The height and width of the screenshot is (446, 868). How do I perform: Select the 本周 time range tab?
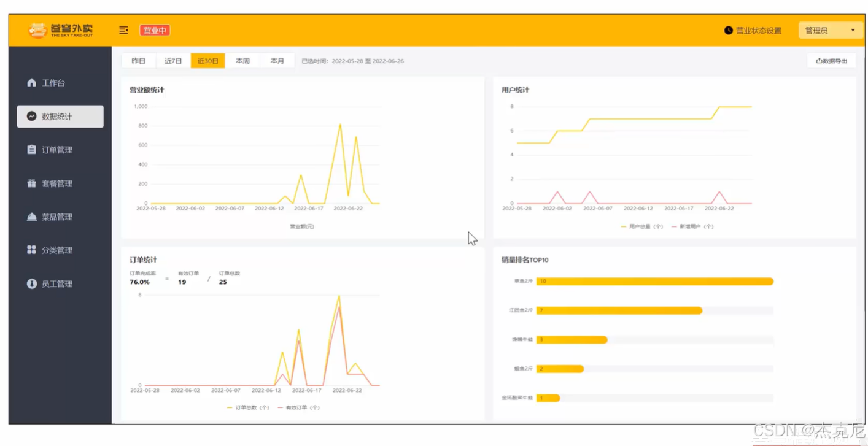[x=242, y=61]
